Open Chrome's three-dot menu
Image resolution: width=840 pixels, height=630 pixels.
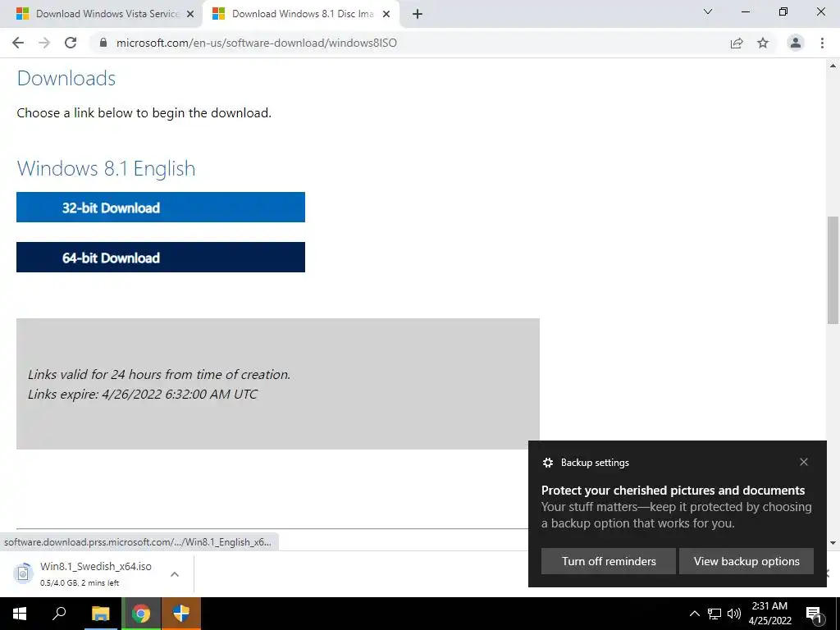point(822,43)
